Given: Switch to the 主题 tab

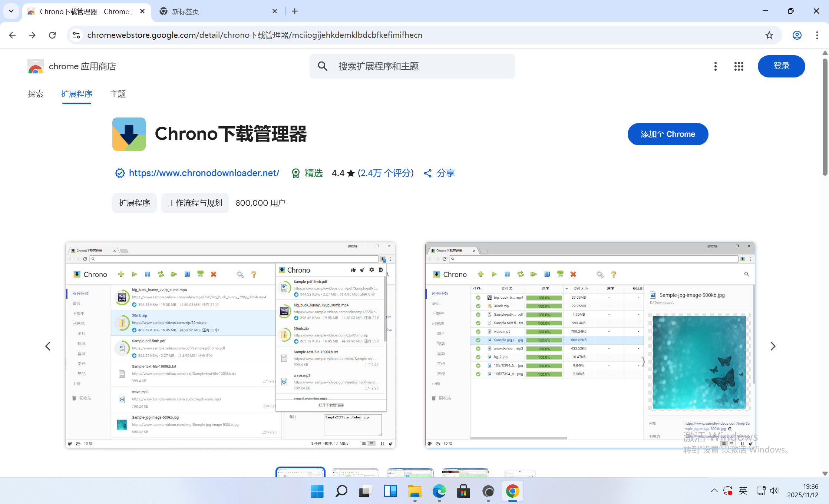Looking at the screenshot, I should [118, 94].
